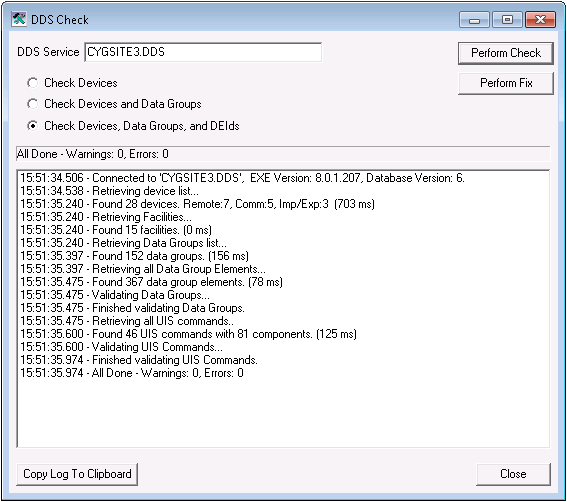Click final log line '15:51:35.974 - All Done'
Image resolution: width=567 pixels, height=502 pixels.
(132, 373)
